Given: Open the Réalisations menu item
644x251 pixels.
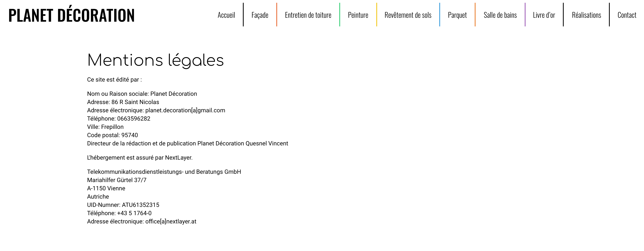Looking at the screenshot, I should (586, 15).
